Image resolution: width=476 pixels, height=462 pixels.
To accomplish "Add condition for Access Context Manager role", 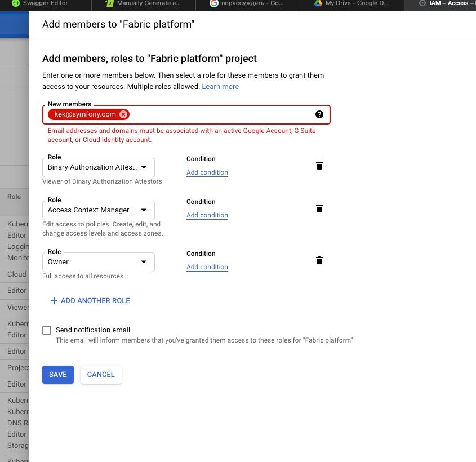I will click(207, 215).
